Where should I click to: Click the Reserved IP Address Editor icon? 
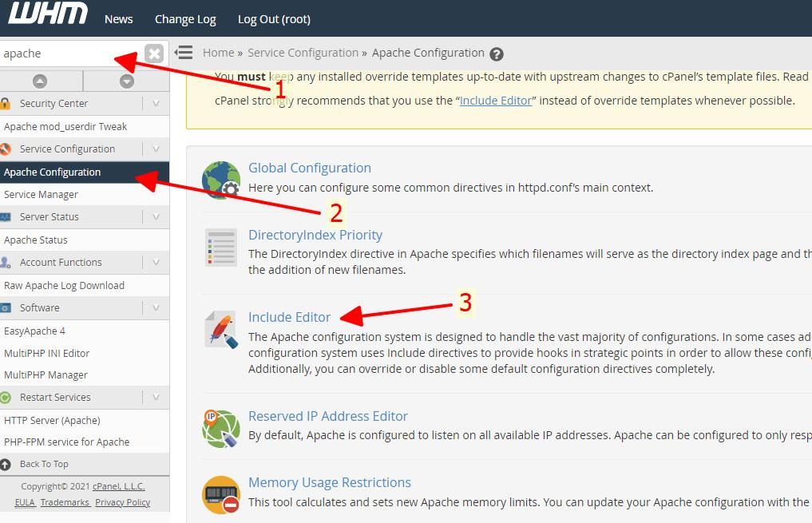pyautogui.click(x=221, y=429)
